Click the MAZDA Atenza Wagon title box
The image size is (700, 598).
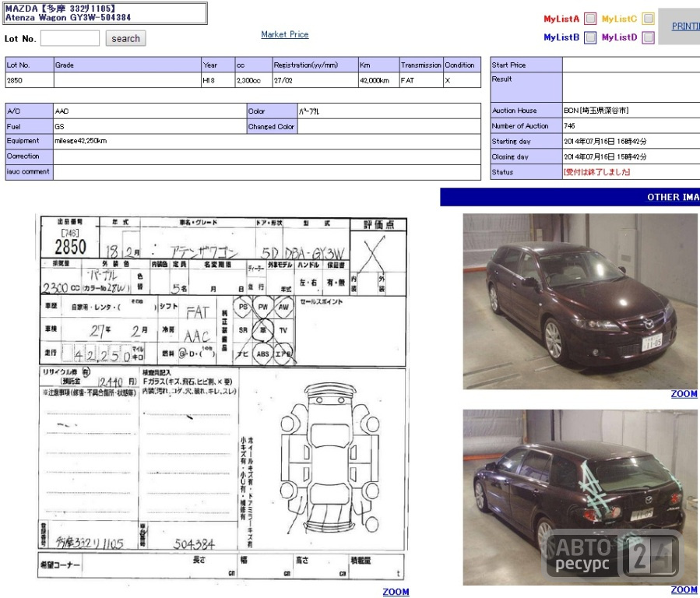[105, 13]
